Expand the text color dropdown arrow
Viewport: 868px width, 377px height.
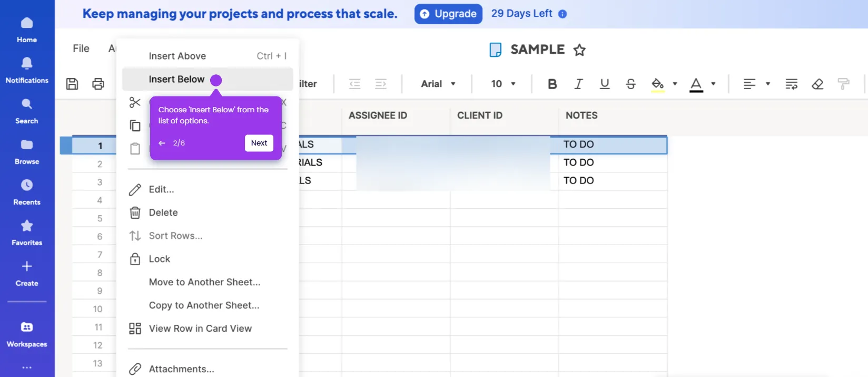coord(713,84)
